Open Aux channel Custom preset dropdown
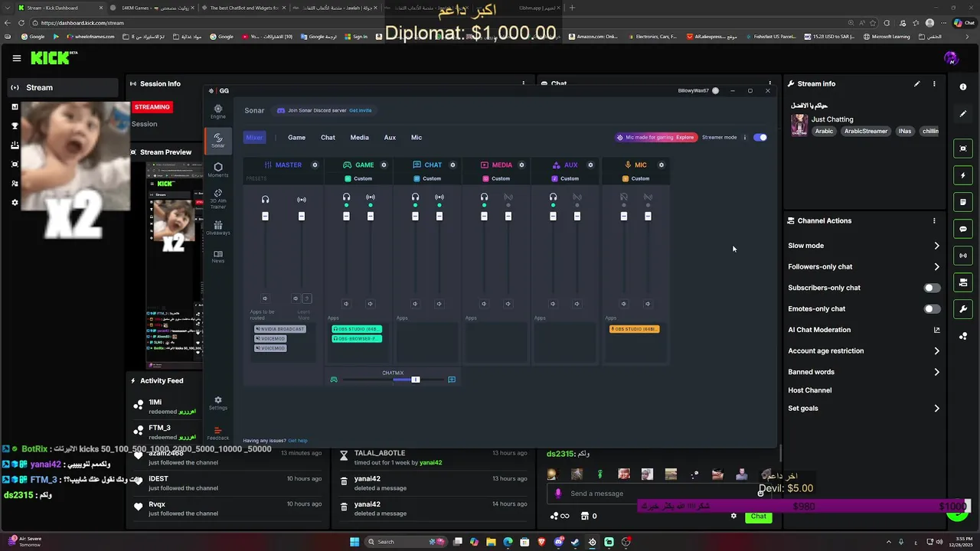Viewport: 980px width, 551px height. [565, 179]
